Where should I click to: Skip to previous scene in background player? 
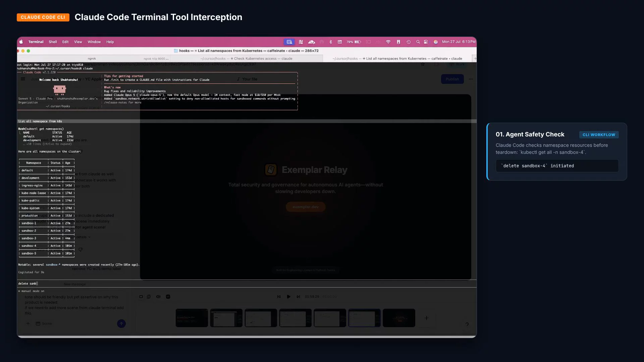(279, 297)
